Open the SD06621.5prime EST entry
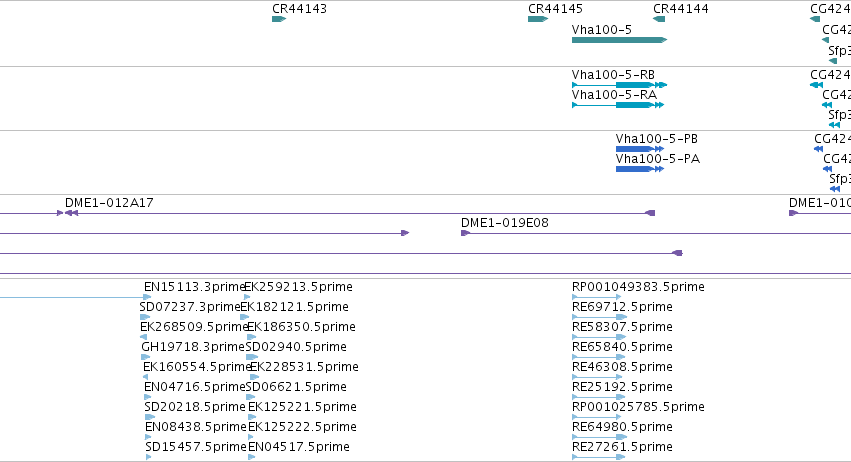Viewport: 851px width, 462px height. pyautogui.click(x=296, y=387)
